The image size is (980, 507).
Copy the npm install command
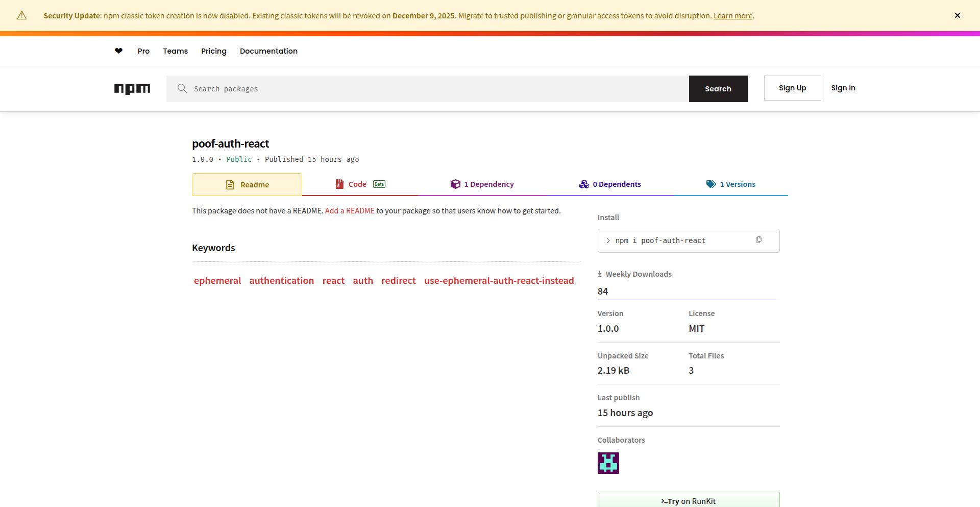[x=759, y=239]
